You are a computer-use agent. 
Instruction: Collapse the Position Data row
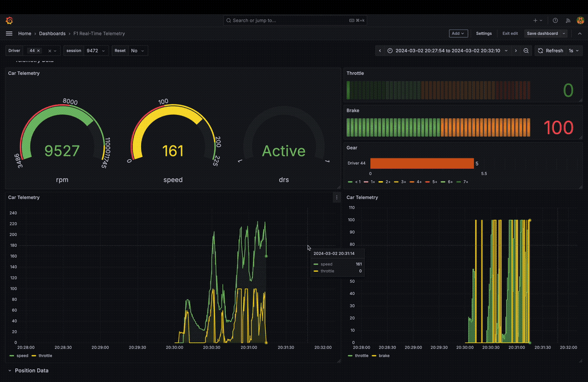pyautogui.click(x=10, y=370)
